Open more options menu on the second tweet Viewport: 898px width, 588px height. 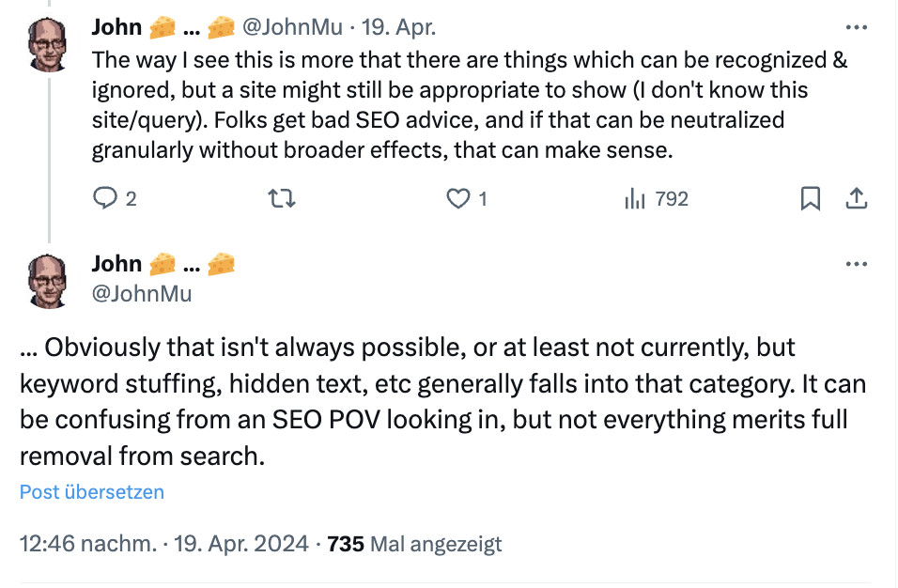point(857,264)
